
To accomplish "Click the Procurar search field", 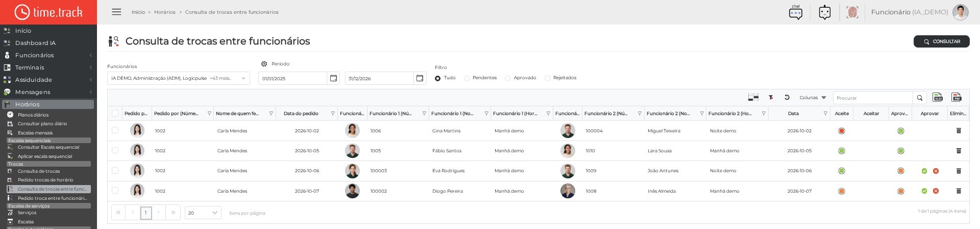I will (873, 98).
